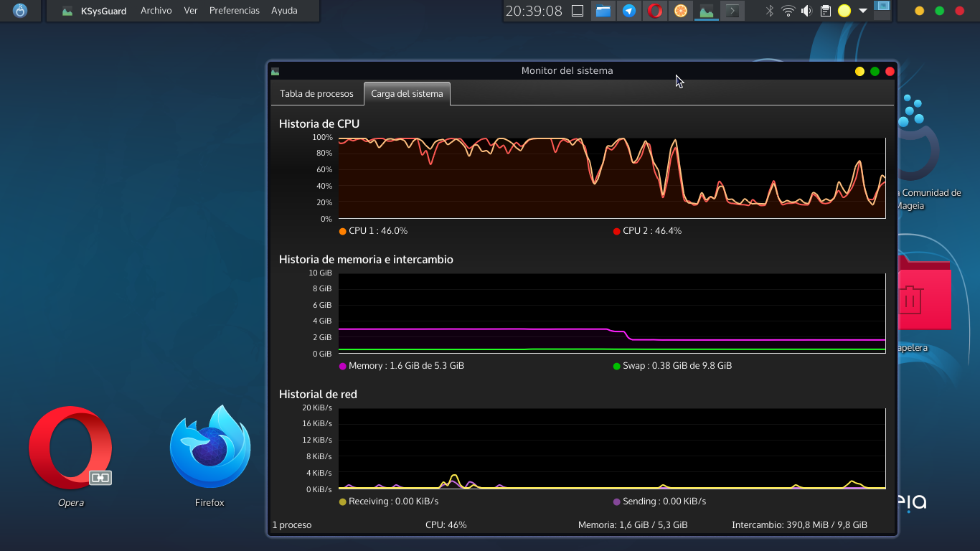The image size is (980, 551).
Task: Click the Receiving : 0.00 KiB/s label
Action: (393, 501)
